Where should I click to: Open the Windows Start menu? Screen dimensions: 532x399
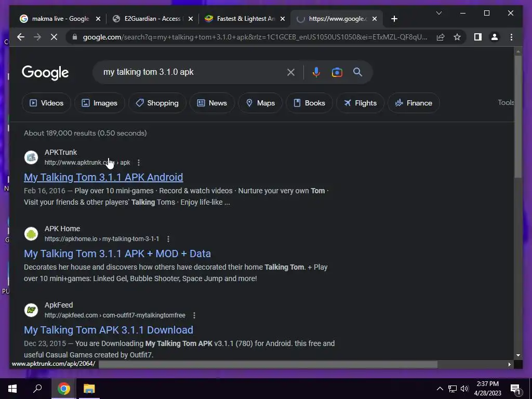12,389
